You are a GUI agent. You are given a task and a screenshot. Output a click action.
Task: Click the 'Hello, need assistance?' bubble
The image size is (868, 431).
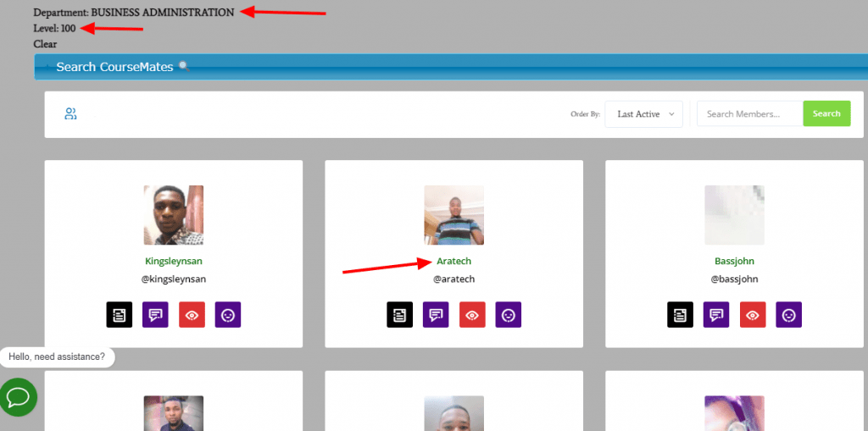(57, 357)
